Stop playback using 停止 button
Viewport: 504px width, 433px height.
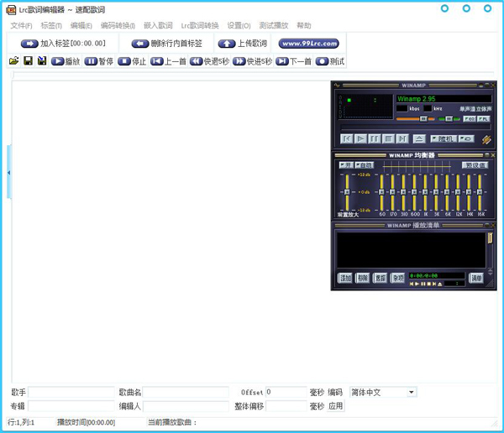pyautogui.click(x=132, y=61)
